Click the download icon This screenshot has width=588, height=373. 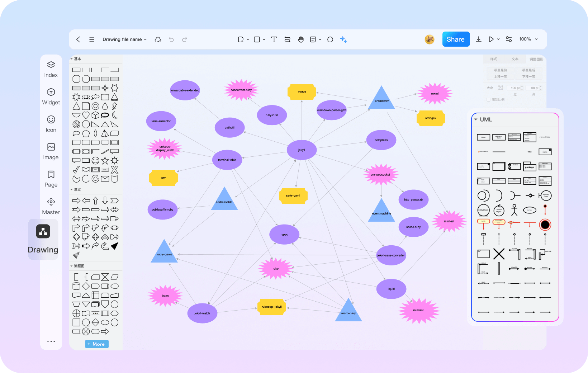478,39
